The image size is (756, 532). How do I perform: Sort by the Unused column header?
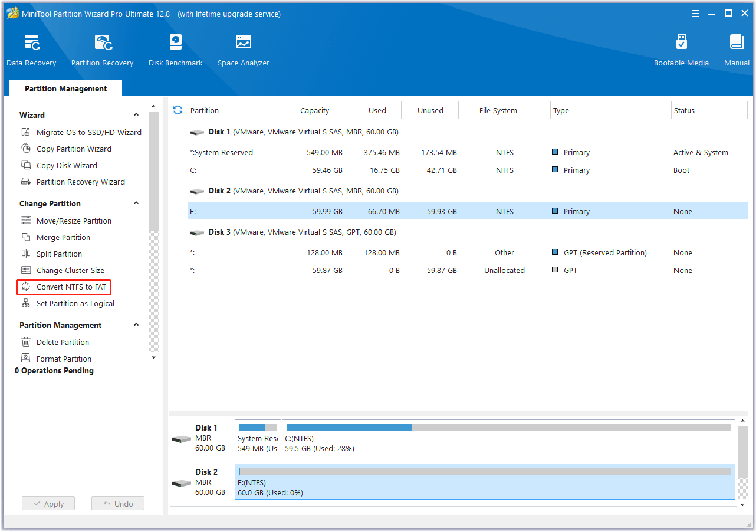pos(430,110)
